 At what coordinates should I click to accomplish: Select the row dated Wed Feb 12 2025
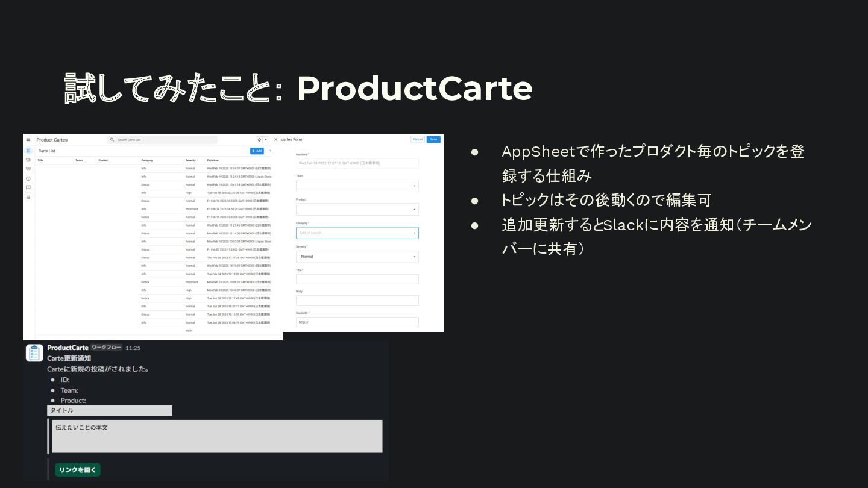pyautogui.click(x=153, y=225)
